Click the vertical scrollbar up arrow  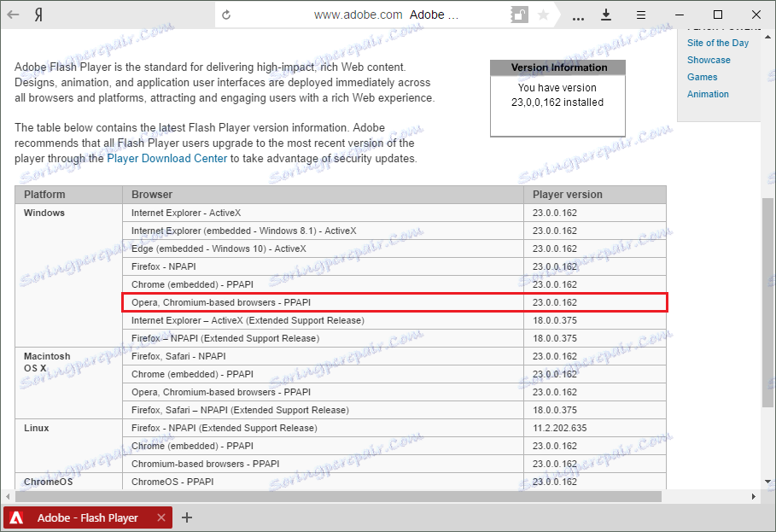[x=767, y=37]
